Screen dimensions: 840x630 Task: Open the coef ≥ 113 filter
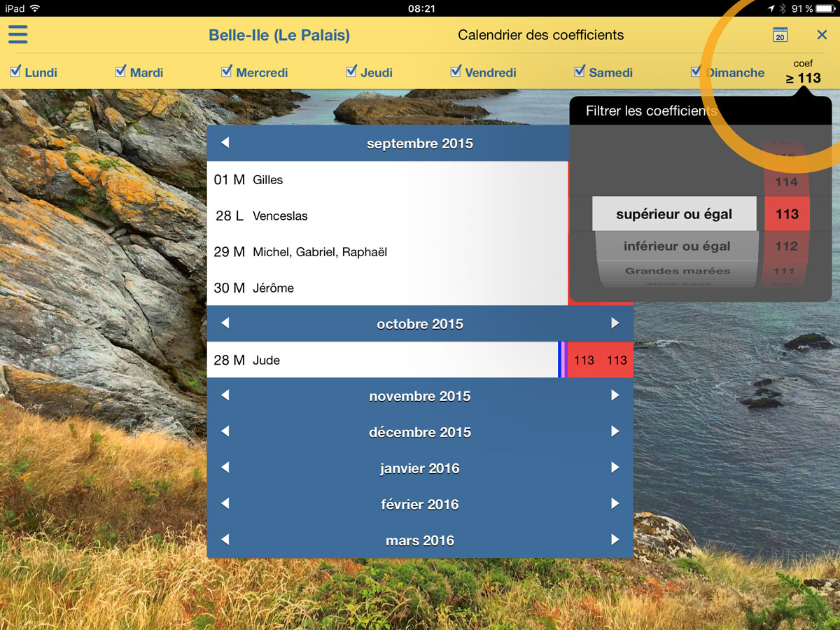803,72
